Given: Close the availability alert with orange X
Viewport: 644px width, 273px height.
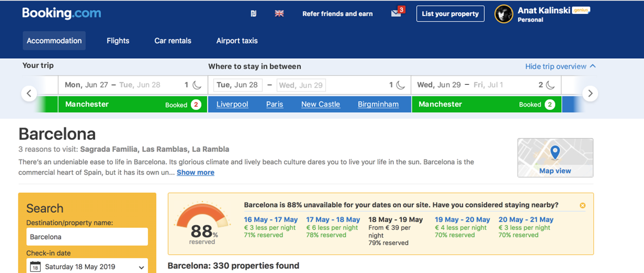Looking at the screenshot, I should point(582,206).
